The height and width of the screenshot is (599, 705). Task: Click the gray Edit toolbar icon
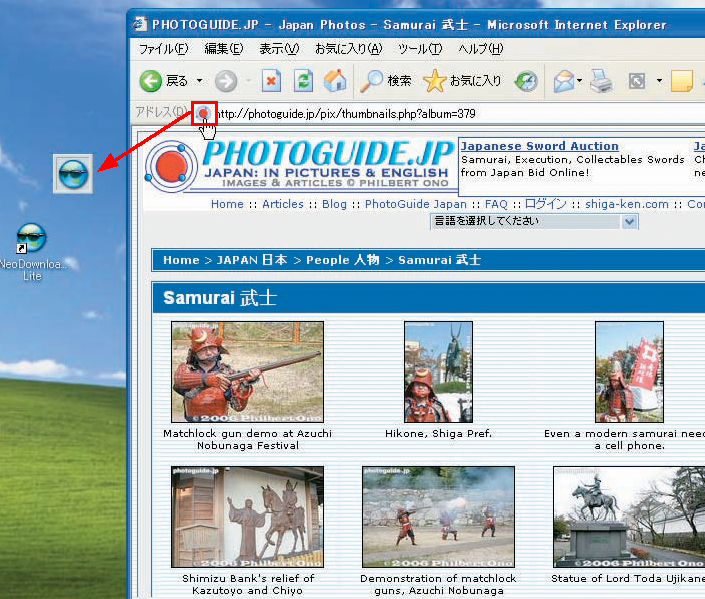coord(637,81)
